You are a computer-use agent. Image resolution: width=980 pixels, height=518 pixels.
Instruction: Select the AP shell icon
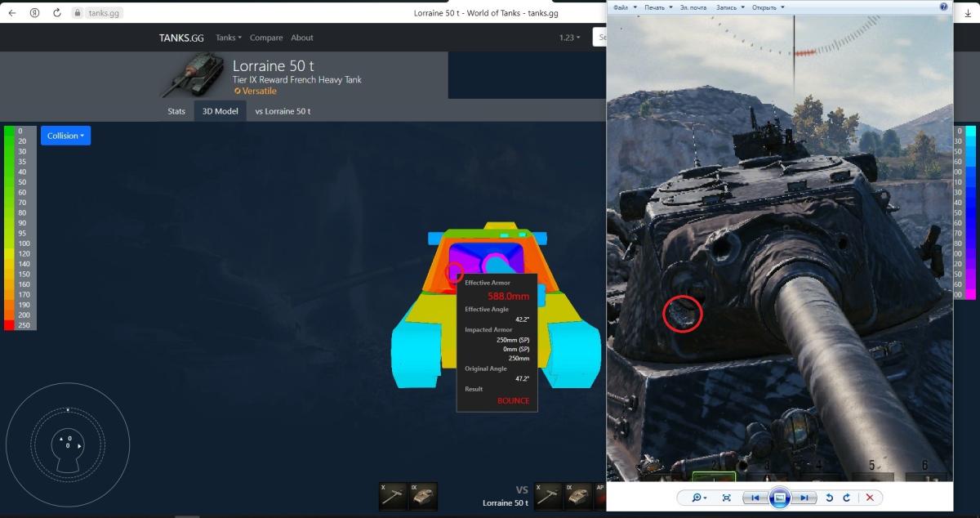600,496
